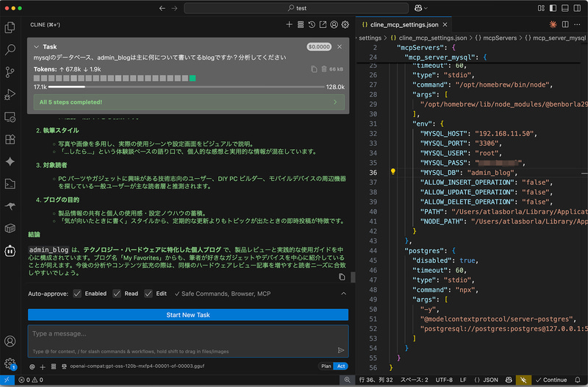
Task: Open editor more actions menu
Action: click(x=577, y=24)
